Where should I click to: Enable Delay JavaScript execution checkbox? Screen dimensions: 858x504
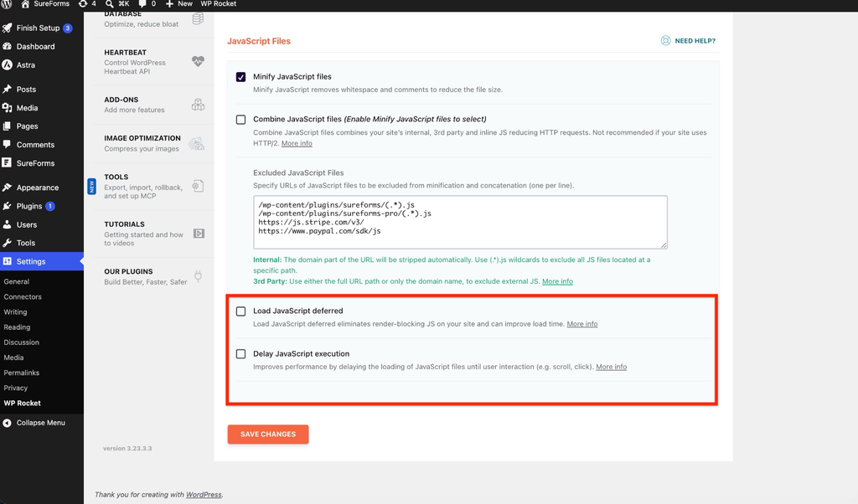[x=240, y=353]
